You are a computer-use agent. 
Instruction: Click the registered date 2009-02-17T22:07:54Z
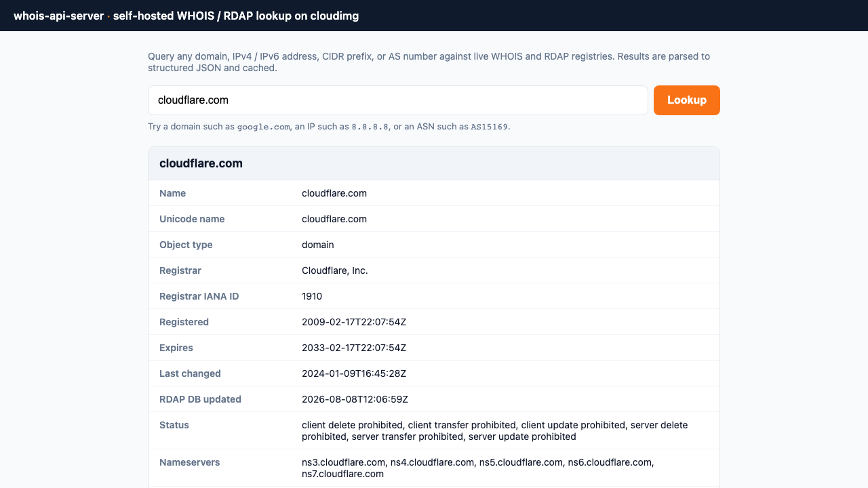point(354,322)
